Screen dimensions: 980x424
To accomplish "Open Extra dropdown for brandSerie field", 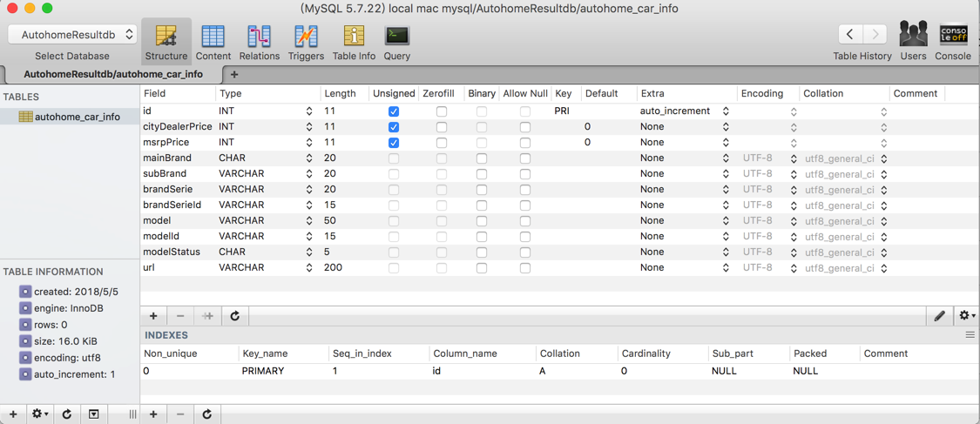I will coord(726,189).
